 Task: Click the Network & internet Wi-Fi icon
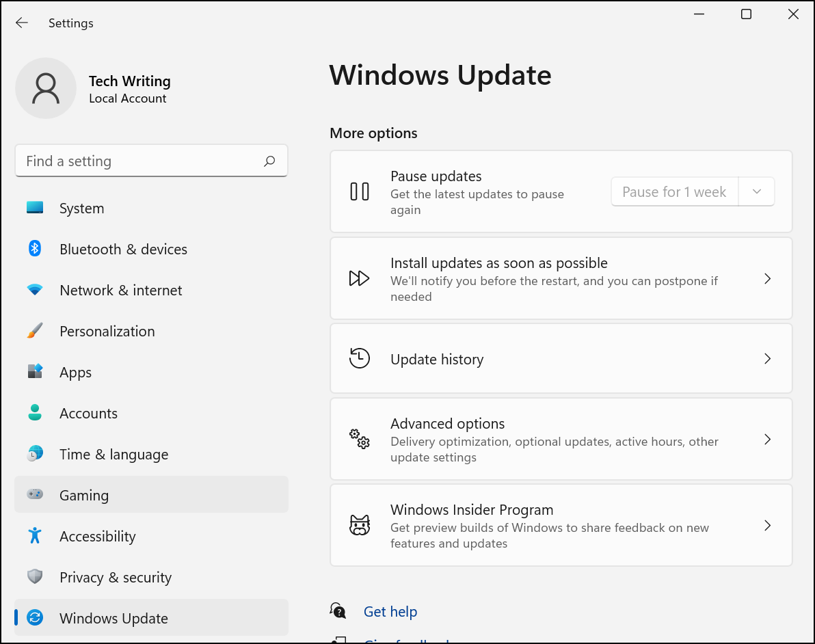[x=35, y=290]
